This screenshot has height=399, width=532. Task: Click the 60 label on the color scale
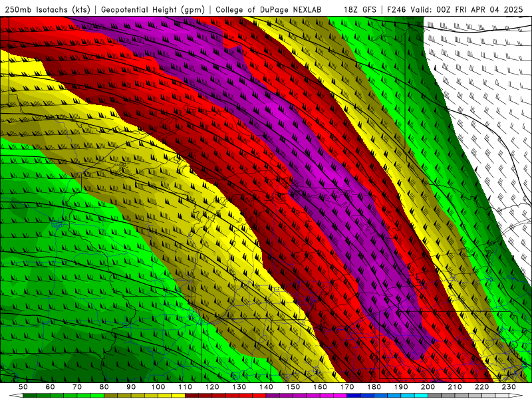click(51, 387)
